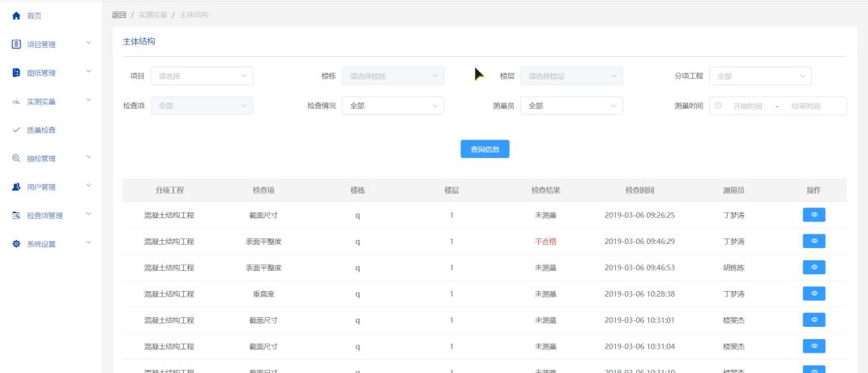The height and width of the screenshot is (373, 868).
Task: Click the 质量检查 checkmark icon
Action: [16, 130]
